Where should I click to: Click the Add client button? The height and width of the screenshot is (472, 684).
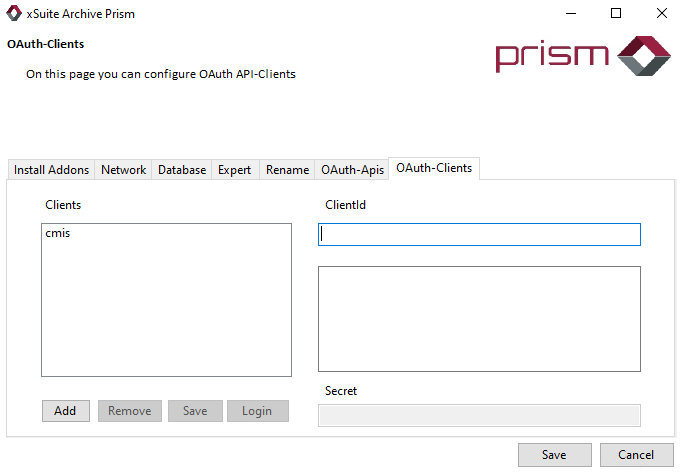pyautogui.click(x=66, y=411)
